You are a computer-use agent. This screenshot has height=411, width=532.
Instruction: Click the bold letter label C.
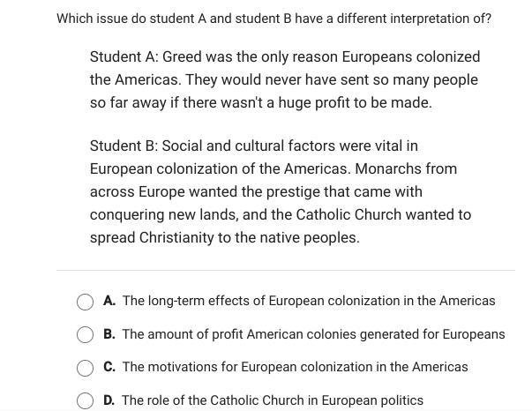click(109, 367)
